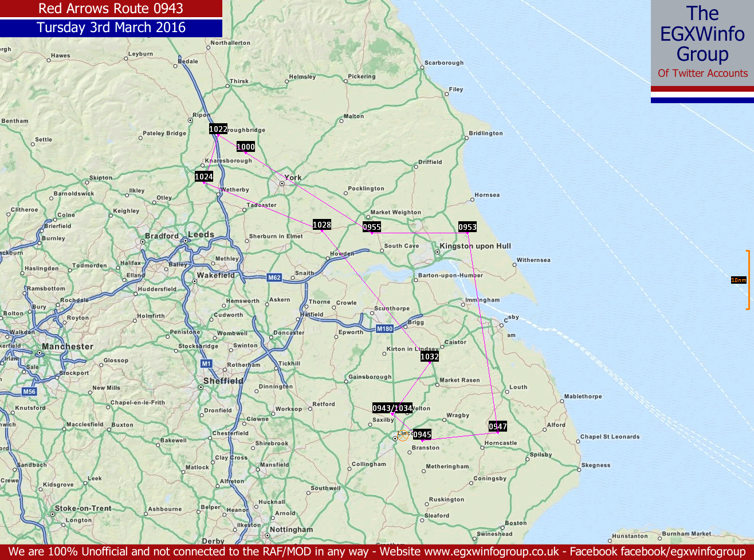The width and height of the screenshot is (754, 560).
Task: Click the Red Arrows Route 0943 title banner
Action: point(111,9)
